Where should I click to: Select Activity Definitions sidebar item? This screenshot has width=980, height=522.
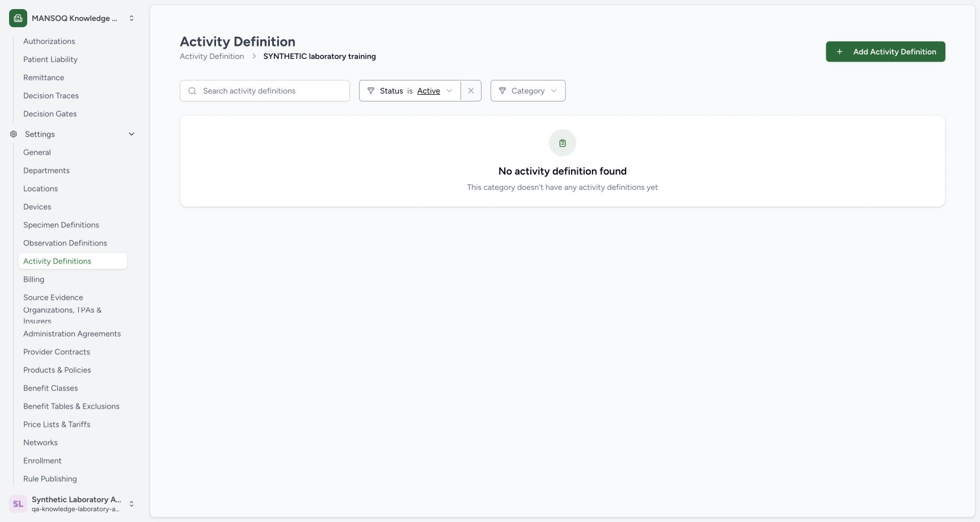(73, 261)
